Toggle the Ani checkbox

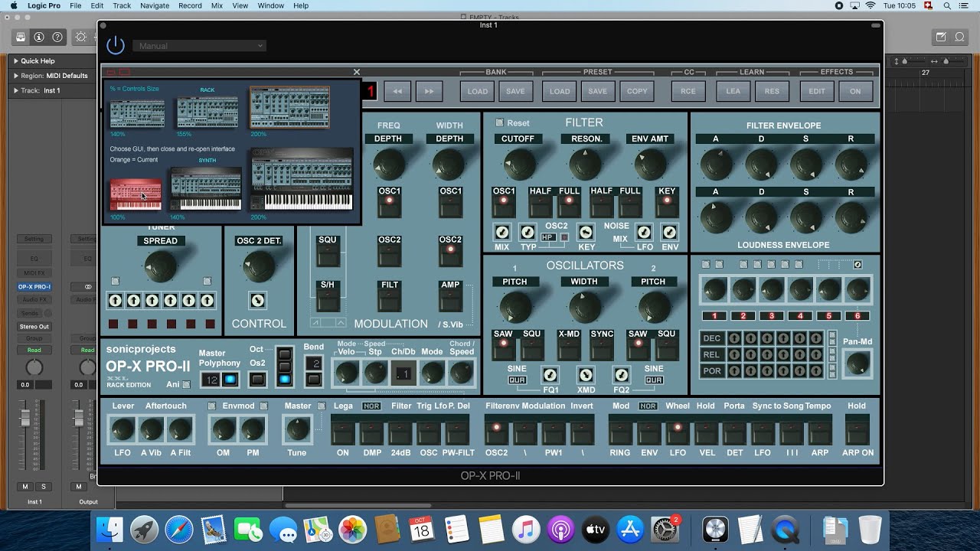[x=186, y=385]
